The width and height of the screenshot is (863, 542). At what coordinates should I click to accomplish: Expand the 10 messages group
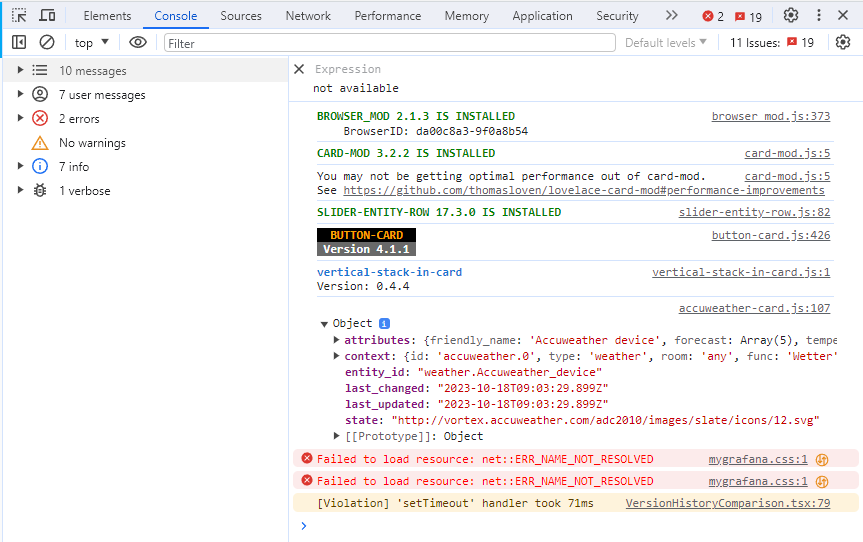click(x=20, y=70)
